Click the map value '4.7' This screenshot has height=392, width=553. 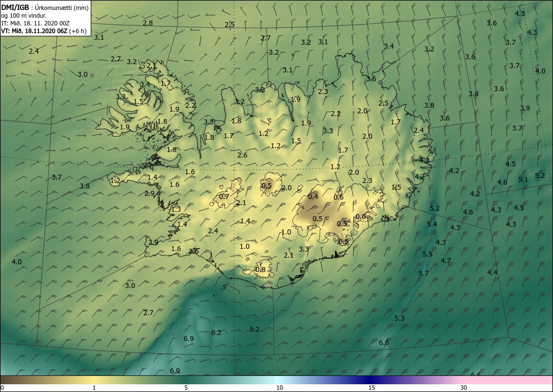pyautogui.click(x=446, y=261)
